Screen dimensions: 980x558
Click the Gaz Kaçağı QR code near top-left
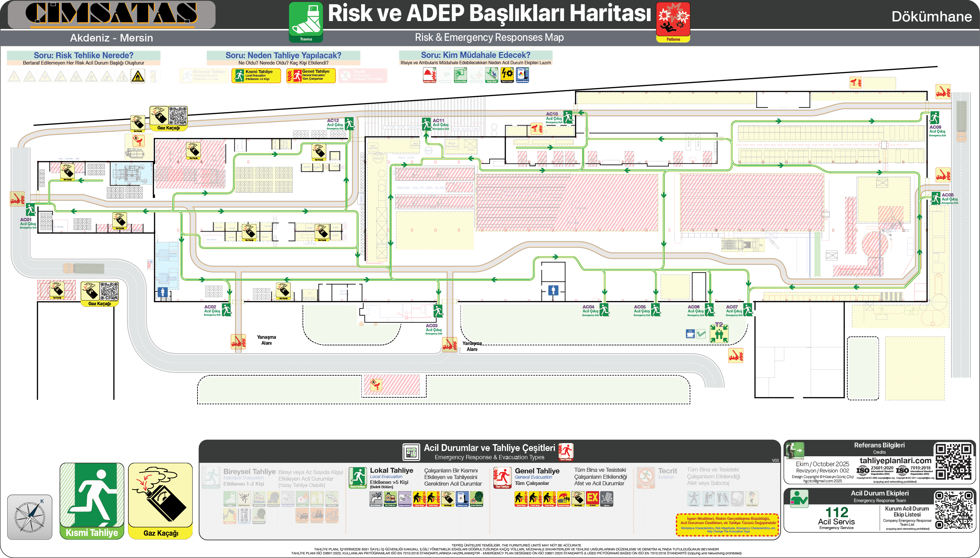178,116
